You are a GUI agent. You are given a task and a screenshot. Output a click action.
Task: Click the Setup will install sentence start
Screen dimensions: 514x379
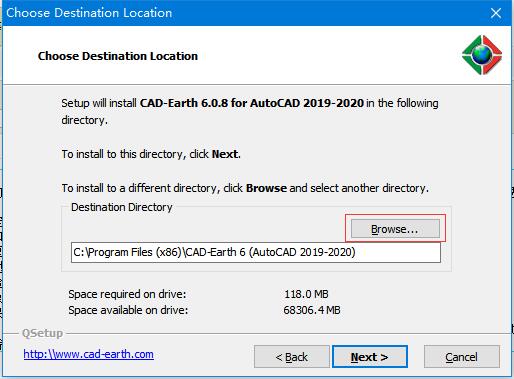tap(99, 103)
